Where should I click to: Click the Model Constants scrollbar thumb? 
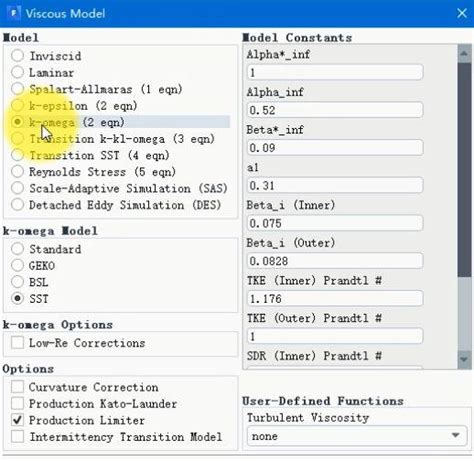[x=464, y=170]
